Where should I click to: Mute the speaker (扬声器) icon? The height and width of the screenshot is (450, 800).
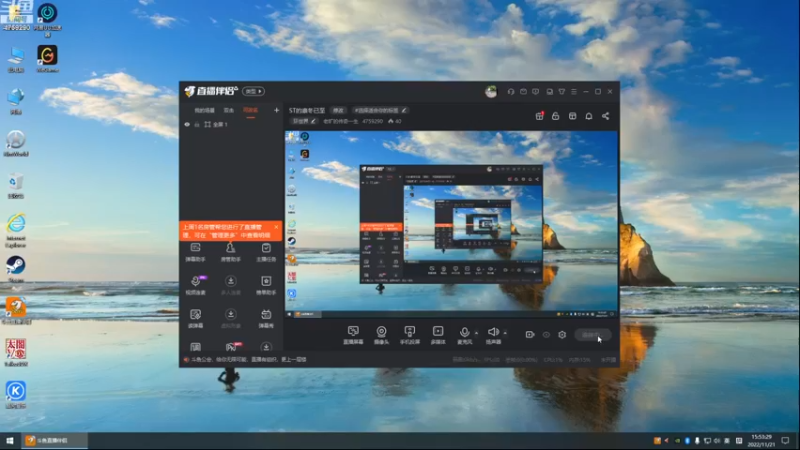pos(493,332)
